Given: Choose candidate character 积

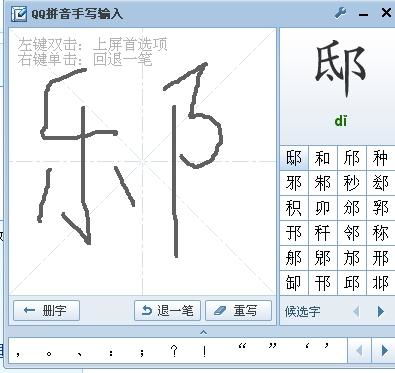Looking at the screenshot, I should pos(294,208).
